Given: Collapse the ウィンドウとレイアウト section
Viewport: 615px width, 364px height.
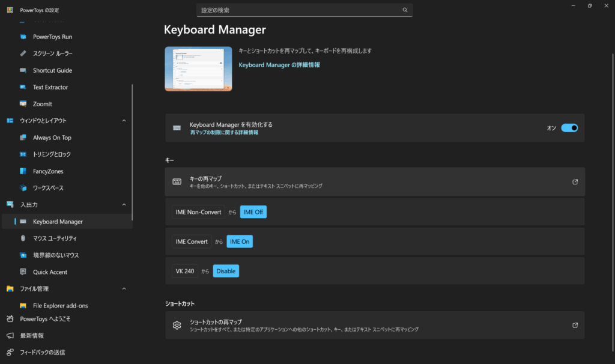Looking at the screenshot, I should [124, 121].
